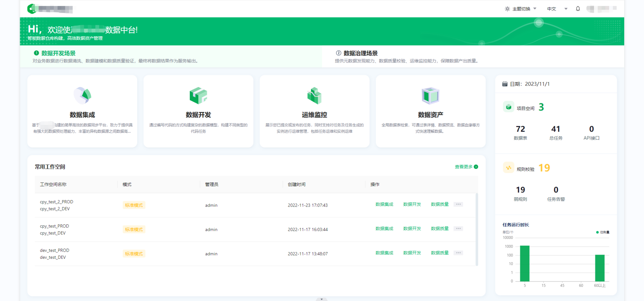Click 数据开发 link in dev_test_PROD row
The image size is (644, 301).
412,253
